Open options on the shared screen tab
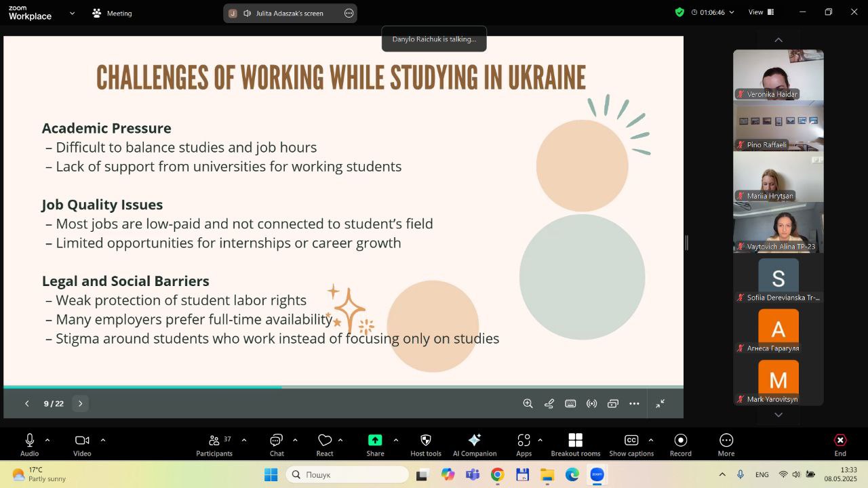Screen dimensions: 868x488 coord(349,13)
